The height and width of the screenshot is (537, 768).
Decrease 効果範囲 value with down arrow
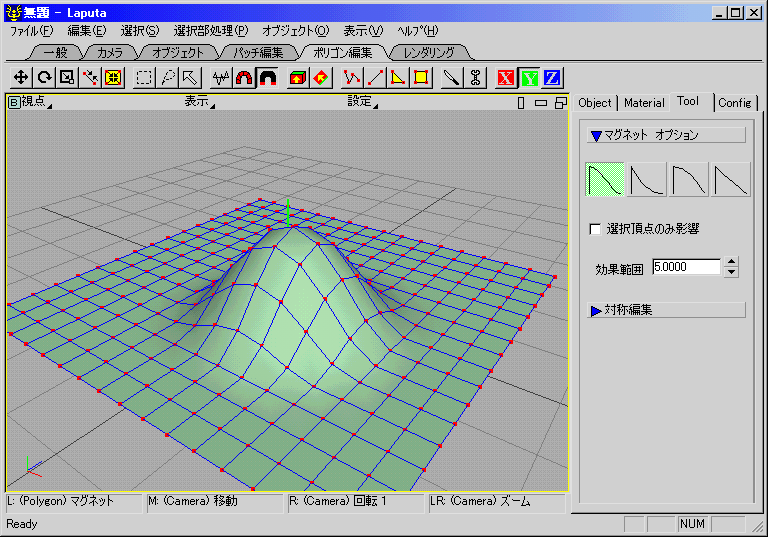pyautogui.click(x=731, y=272)
